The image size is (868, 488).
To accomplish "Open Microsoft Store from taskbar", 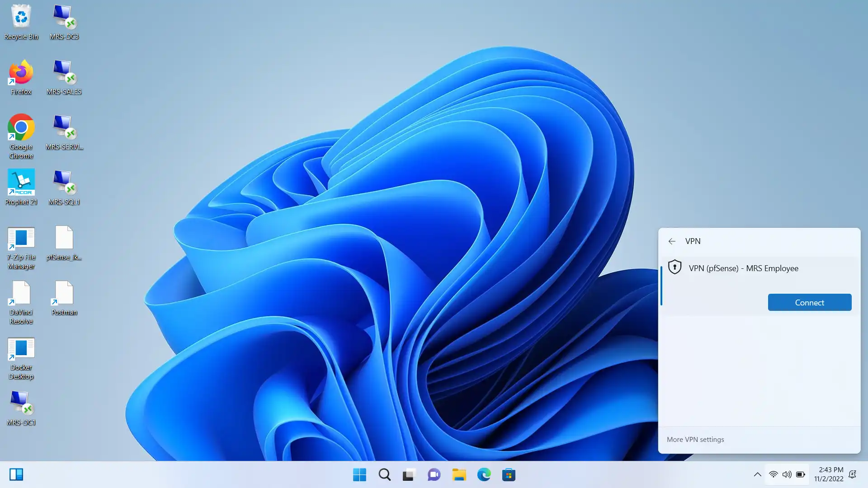I will tap(509, 474).
